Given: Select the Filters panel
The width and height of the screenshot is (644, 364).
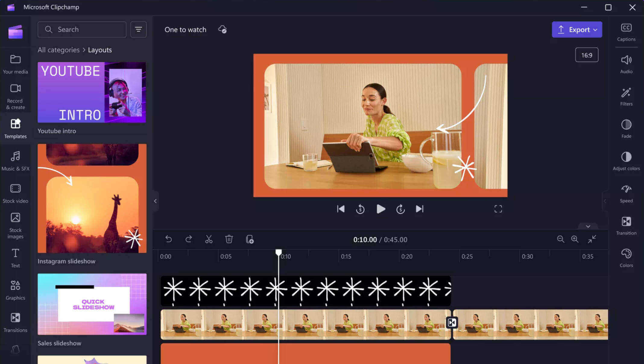Looking at the screenshot, I should (x=626, y=96).
